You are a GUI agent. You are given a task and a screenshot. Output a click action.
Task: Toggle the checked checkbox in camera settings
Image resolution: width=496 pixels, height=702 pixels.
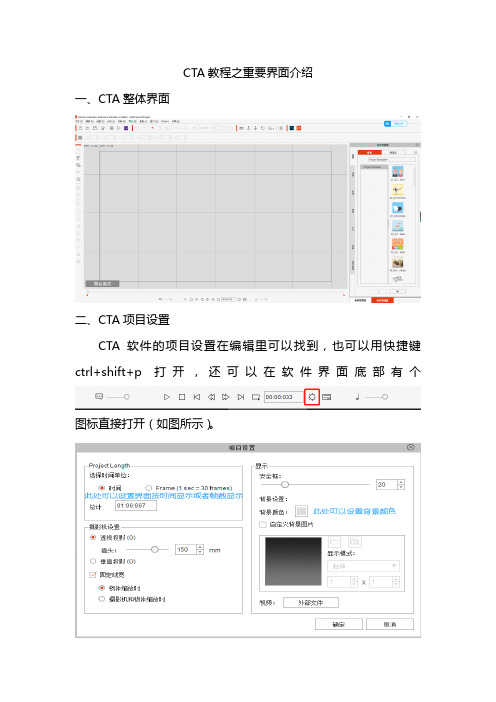point(93,574)
